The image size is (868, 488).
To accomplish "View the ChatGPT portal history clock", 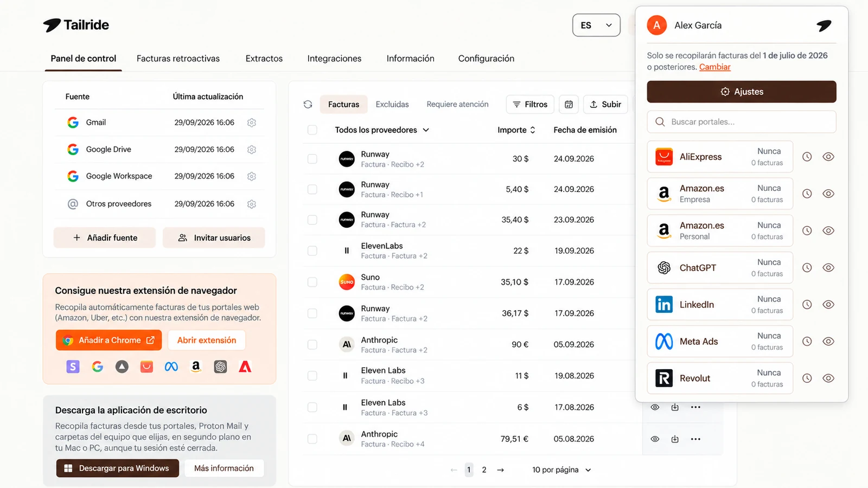I will point(807,267).
